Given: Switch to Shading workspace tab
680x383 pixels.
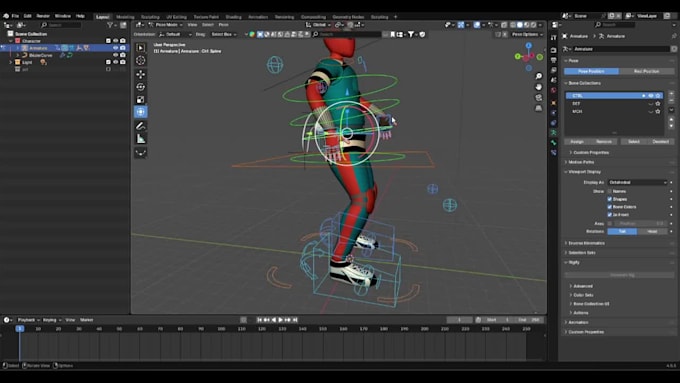Looking at the screenshot, I should click(x=233, y=17).
